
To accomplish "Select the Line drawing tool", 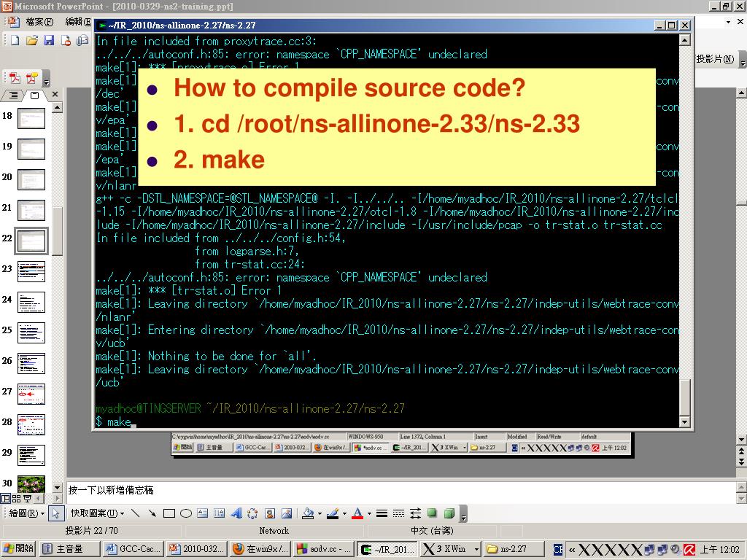I will (135, 513).
